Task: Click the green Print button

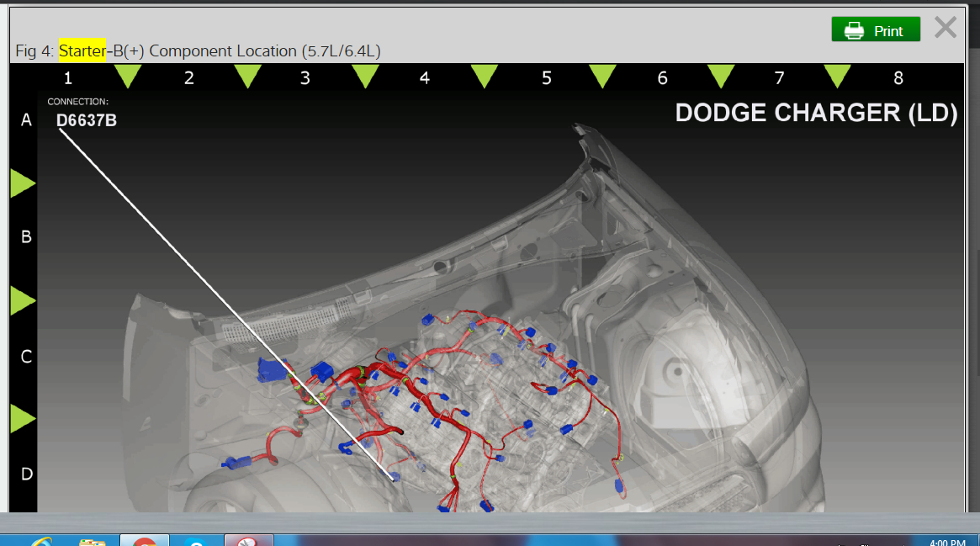Action: coord(876,29)
